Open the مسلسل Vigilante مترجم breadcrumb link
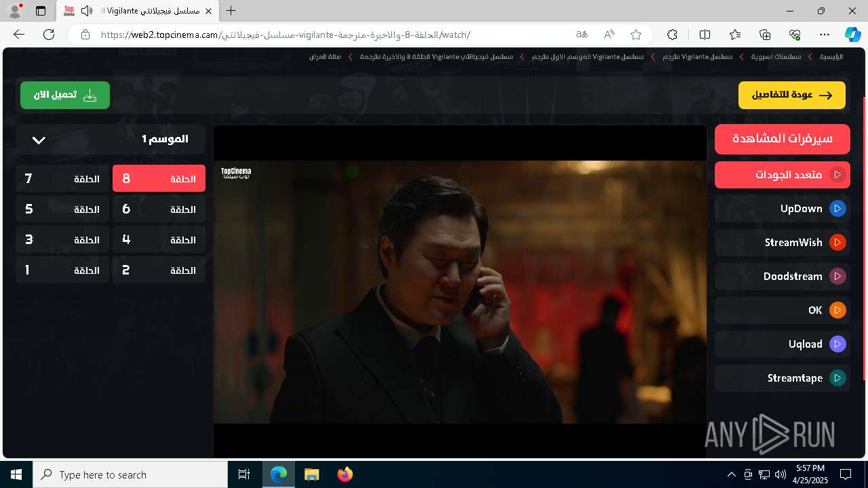Screen dimensions: 868x488 (697, 57)
